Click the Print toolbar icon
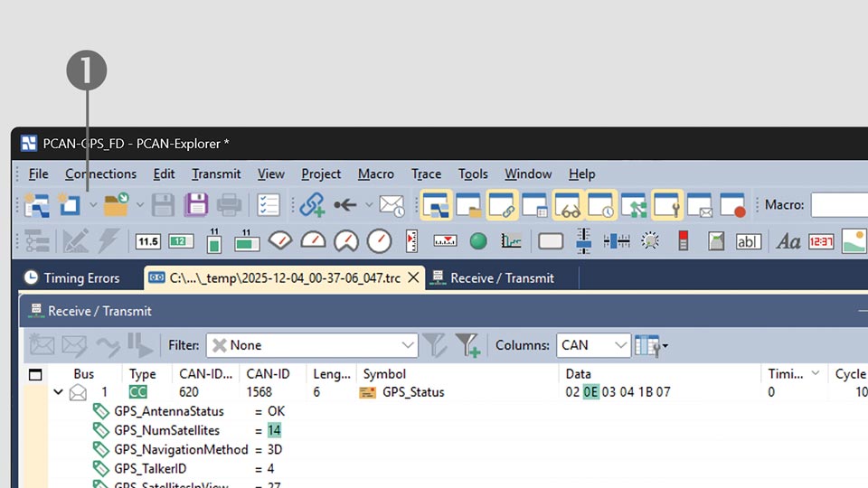Viewport: 868px width, 488px height. [229, 205]
